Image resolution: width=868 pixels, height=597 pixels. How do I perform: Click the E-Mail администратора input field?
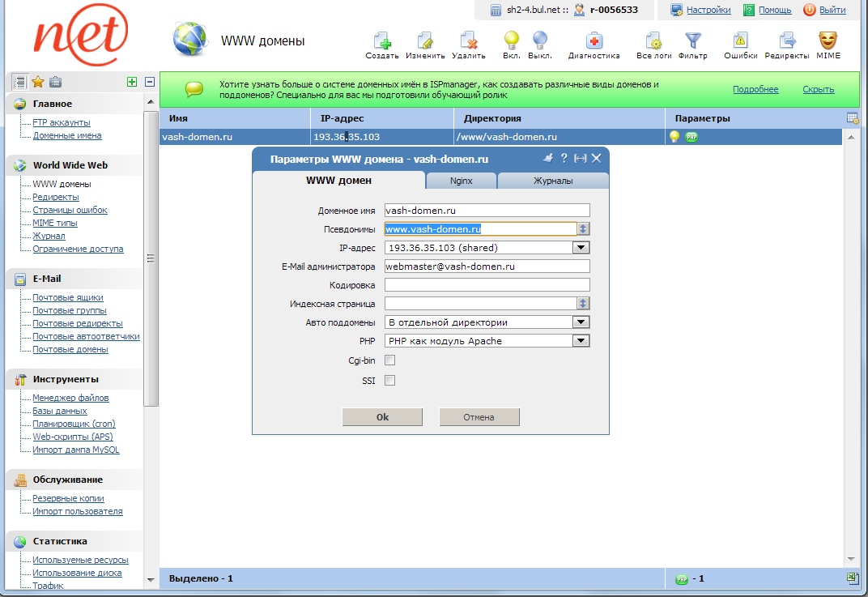tap(486, 266)
